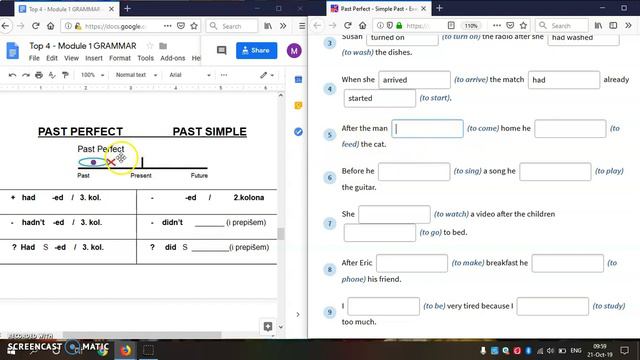Open the Windows notification center
The image size is (640, 360).
pyautogui.click(x=624, y=351)
